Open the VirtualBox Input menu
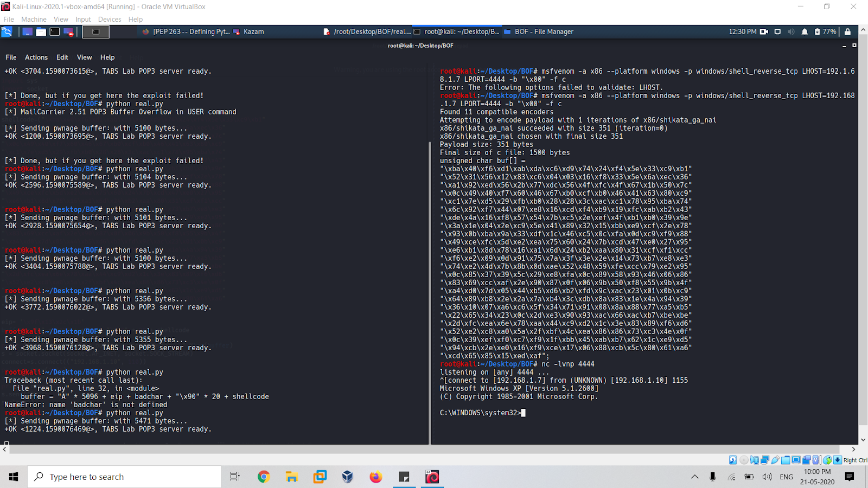The height and width of the screenshot is (488, 868). click(83, 19)
